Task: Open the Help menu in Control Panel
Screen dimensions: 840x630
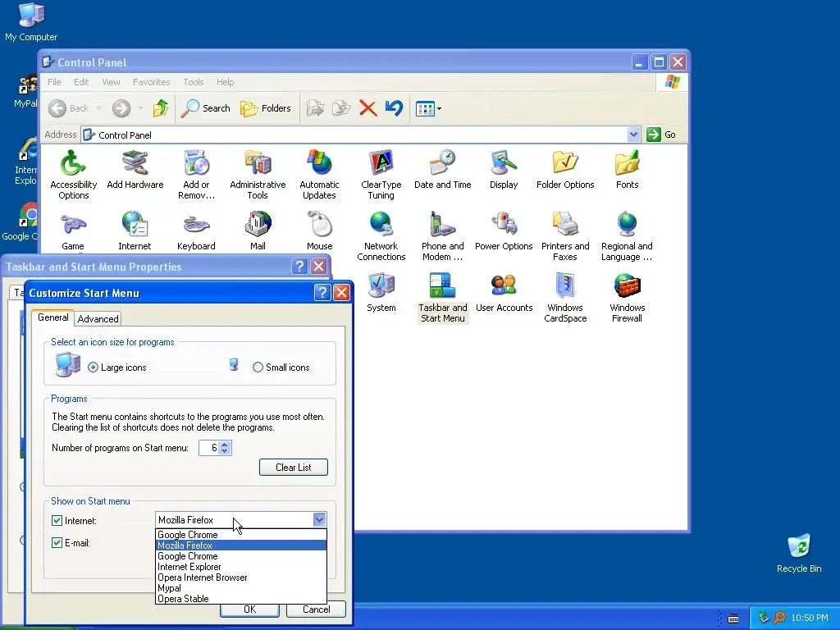Action: (225, 82)
